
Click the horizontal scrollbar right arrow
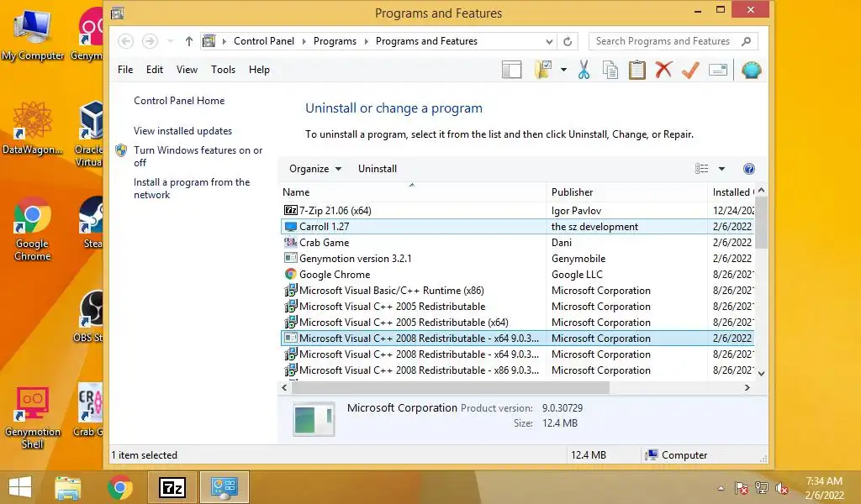747,388
